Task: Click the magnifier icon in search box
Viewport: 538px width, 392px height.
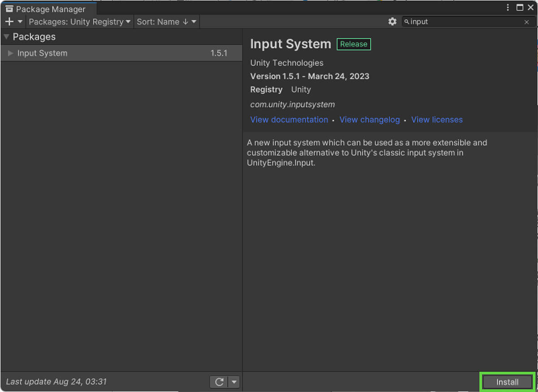Action: 407,22
